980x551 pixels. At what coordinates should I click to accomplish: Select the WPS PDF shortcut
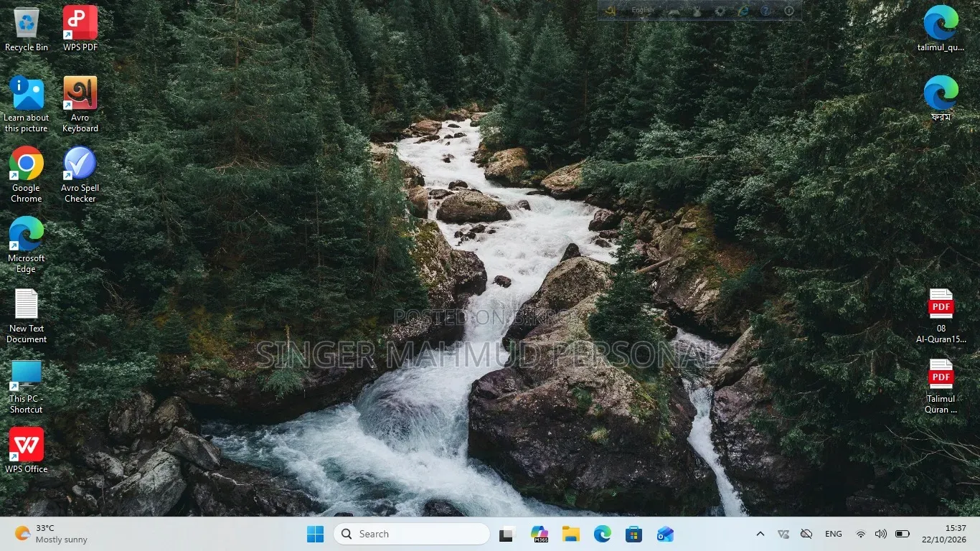click(x=80, y=29)
